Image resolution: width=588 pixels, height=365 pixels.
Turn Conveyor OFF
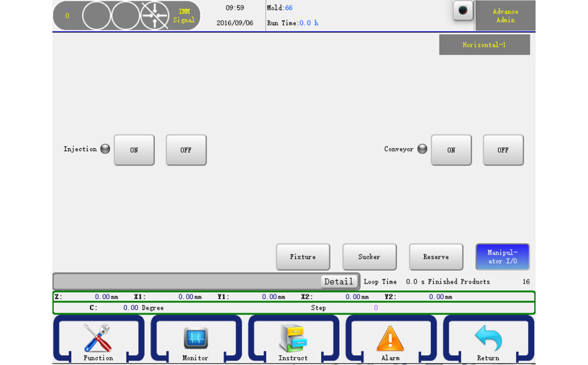[503, 150]
